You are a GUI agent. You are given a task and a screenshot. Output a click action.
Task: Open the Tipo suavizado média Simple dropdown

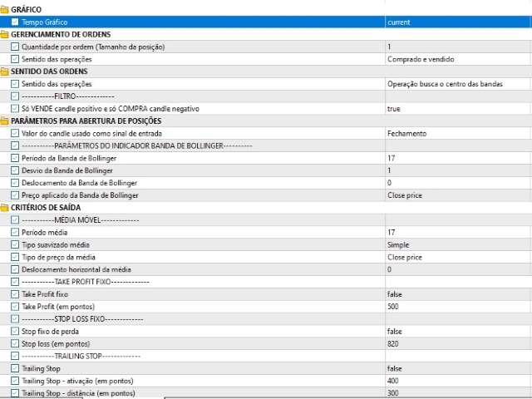point(458,244)
